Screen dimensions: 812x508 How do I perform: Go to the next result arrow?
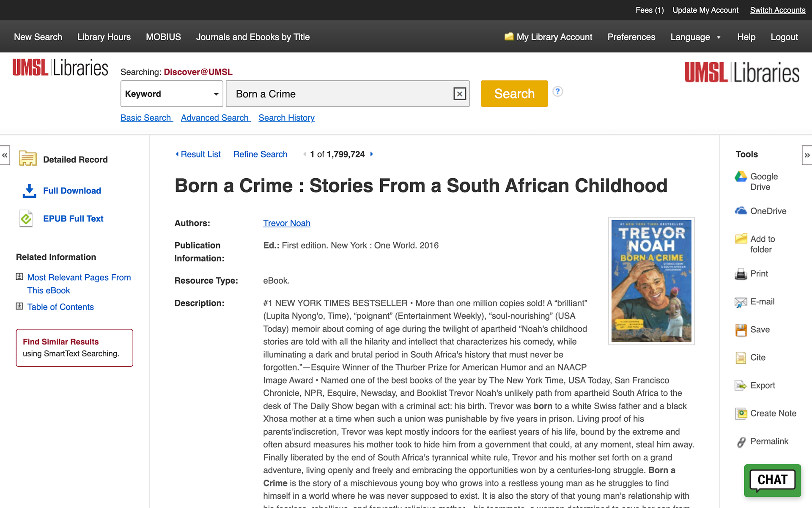[x=372, y=154]
